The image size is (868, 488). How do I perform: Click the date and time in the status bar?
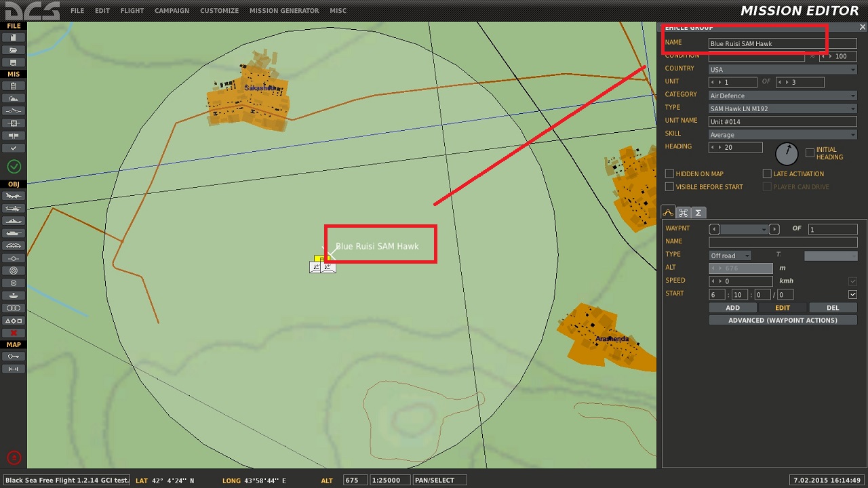tap(828, 481)
